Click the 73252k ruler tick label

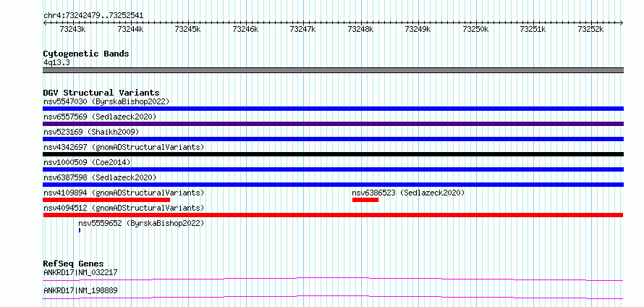(590, 29)
